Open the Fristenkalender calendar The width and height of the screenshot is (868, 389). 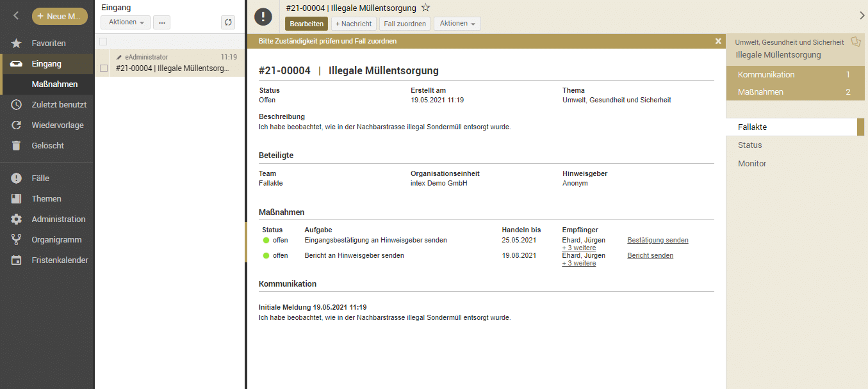tap(60, 260)
